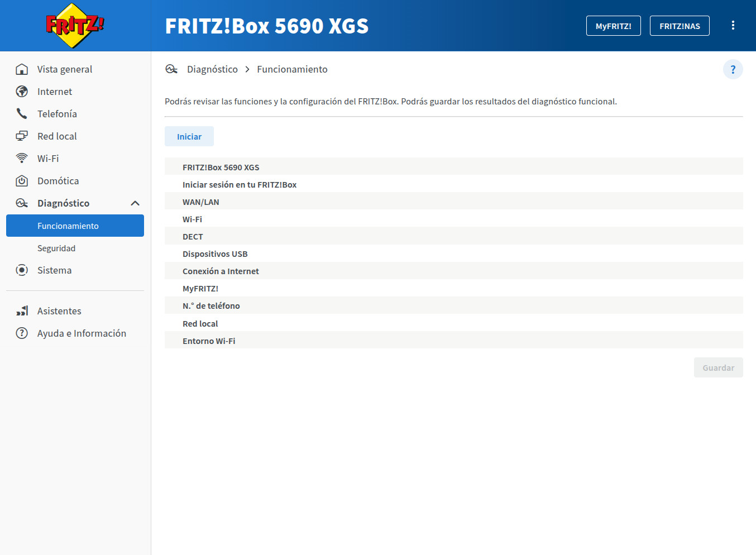Click the FRITZ!NAS header button
The width and height of the screenshot is (756, 555).
(x=680, y=26)
